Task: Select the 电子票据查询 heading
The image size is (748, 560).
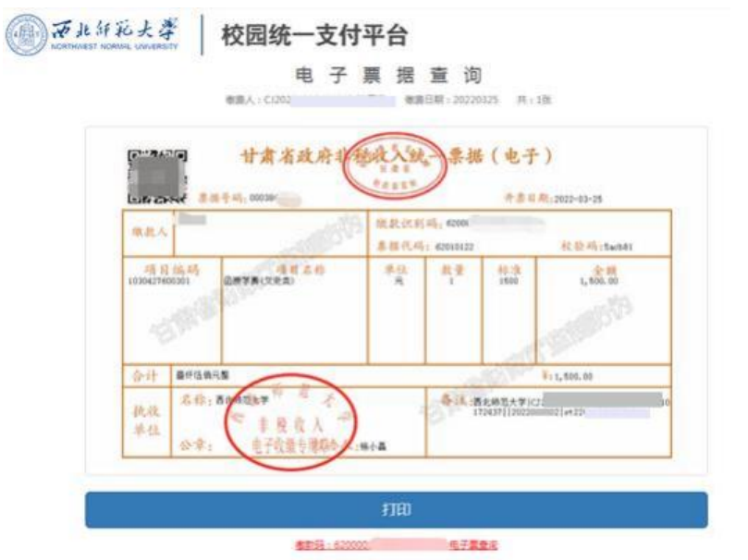Action: 388,75
